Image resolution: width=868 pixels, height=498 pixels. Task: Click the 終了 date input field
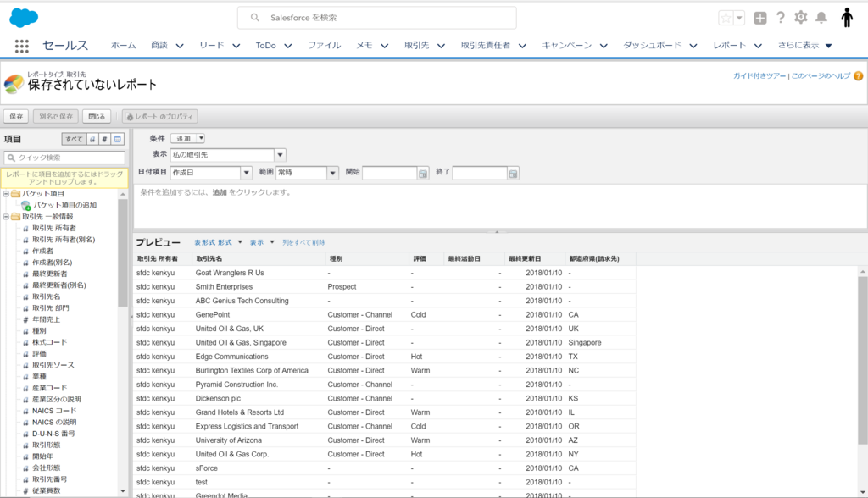coord(480,173)
